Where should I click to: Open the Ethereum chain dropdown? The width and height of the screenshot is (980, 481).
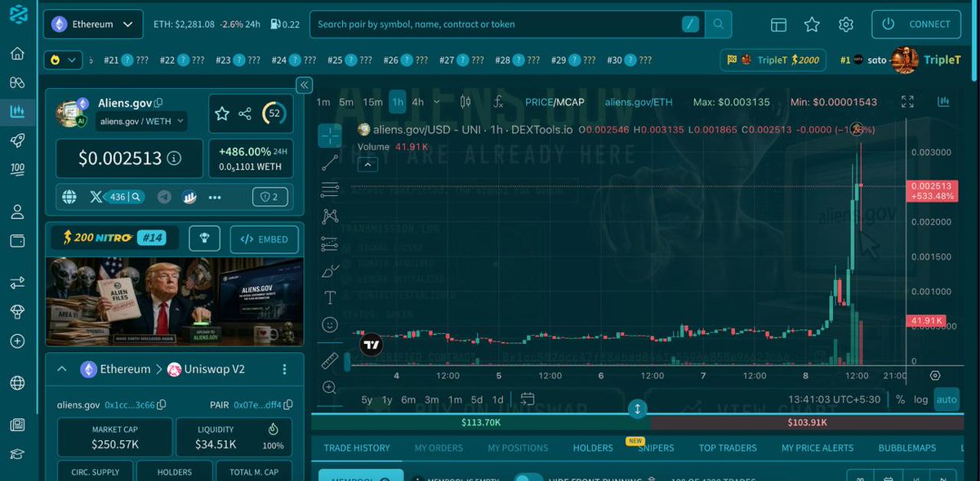[x=93, y=24]
